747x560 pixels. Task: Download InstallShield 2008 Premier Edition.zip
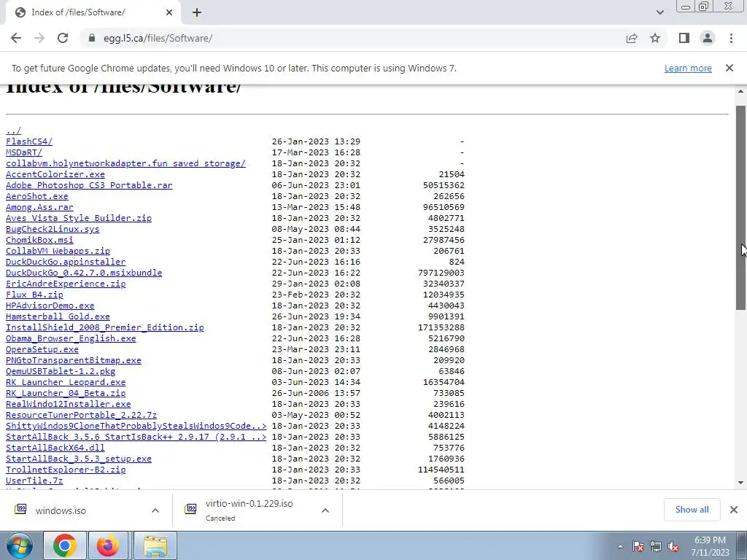click(105, 327)
